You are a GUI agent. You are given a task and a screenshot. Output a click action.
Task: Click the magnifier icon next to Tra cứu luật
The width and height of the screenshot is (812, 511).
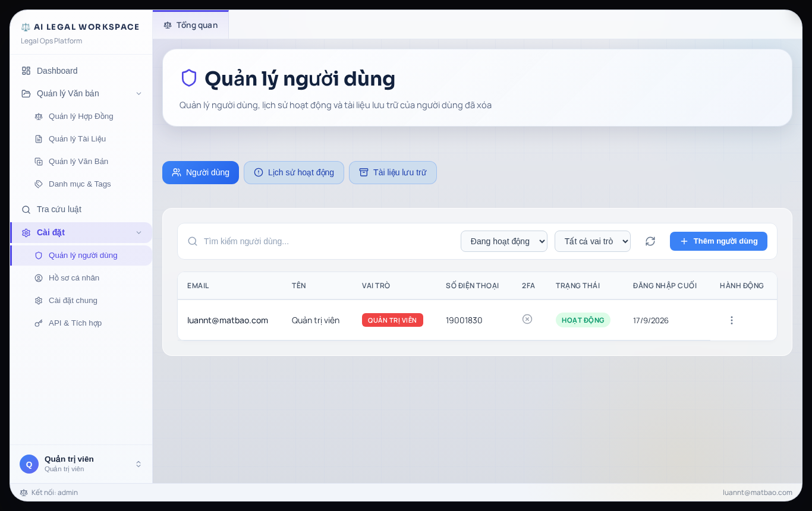coord(26,210)
